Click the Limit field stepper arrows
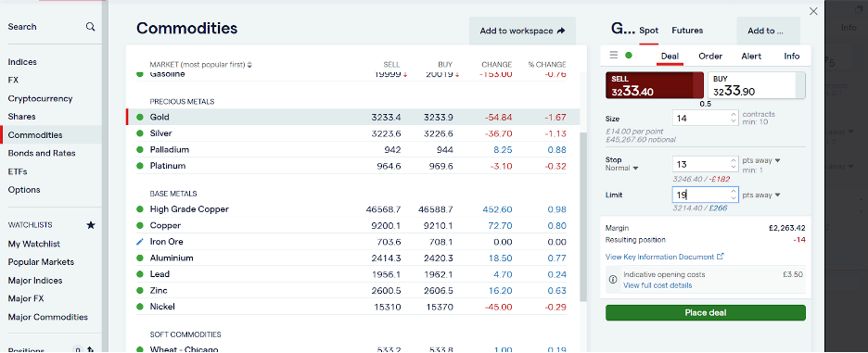This screenshot has width=868, height=353. pos(734,195)
